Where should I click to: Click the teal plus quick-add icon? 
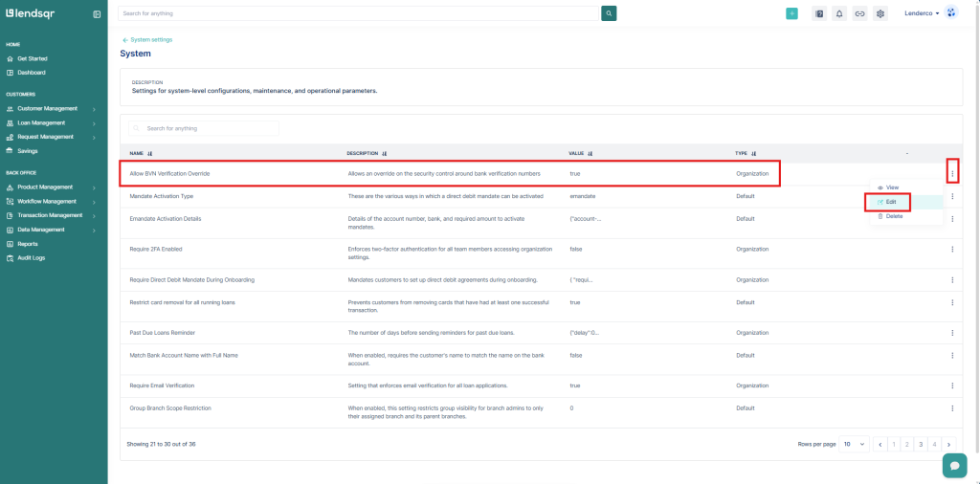pyautogui.click(x=791, y=13)
